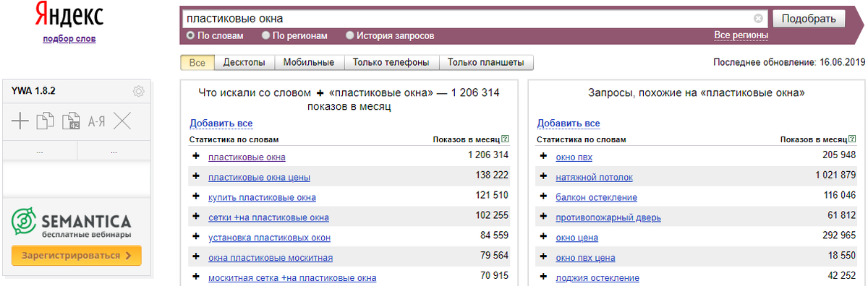Open the 'установка пластиковых окон' link
This screenshot has height=286, width=868.
[x=269, y=238]
